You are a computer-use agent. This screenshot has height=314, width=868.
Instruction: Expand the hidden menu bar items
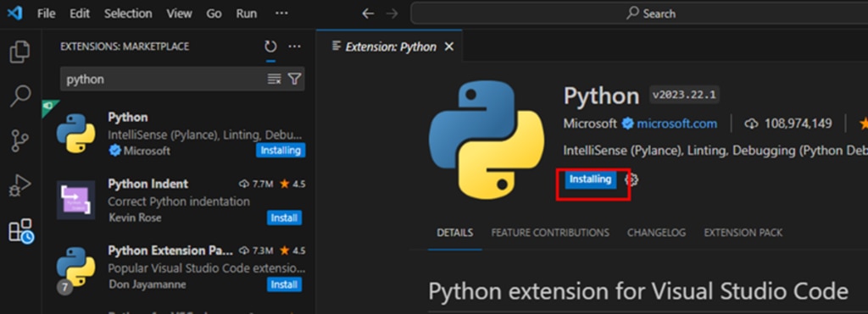[x=281, y=14]
